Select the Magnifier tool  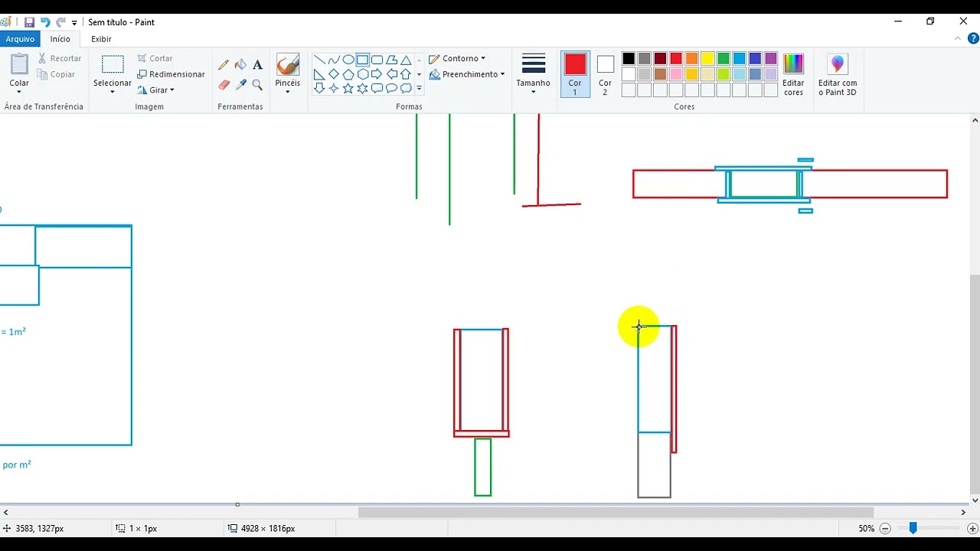(257, 85)
